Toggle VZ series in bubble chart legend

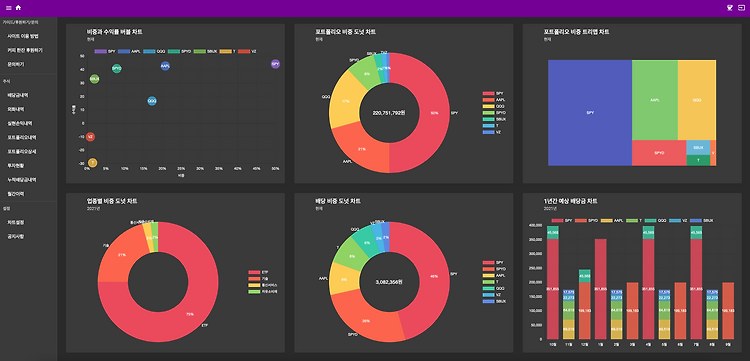246,51
